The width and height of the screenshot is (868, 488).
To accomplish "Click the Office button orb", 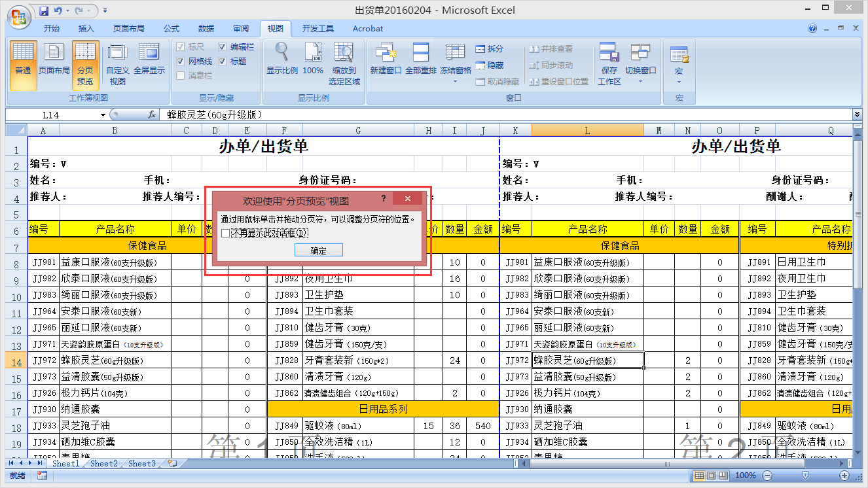I will 18,16.
